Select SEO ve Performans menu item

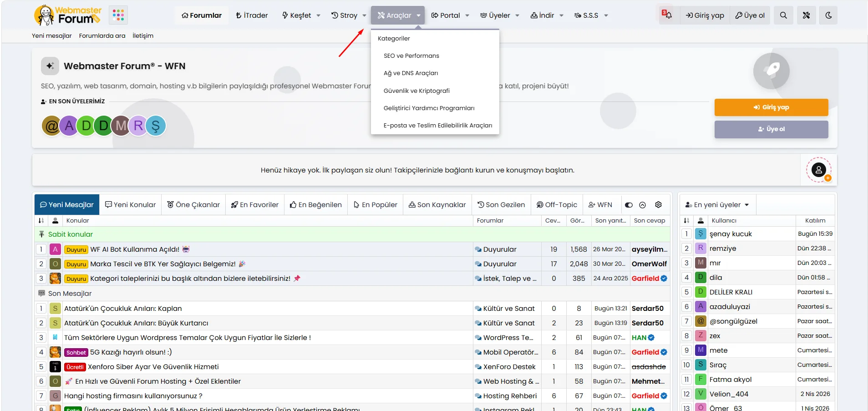411,56
